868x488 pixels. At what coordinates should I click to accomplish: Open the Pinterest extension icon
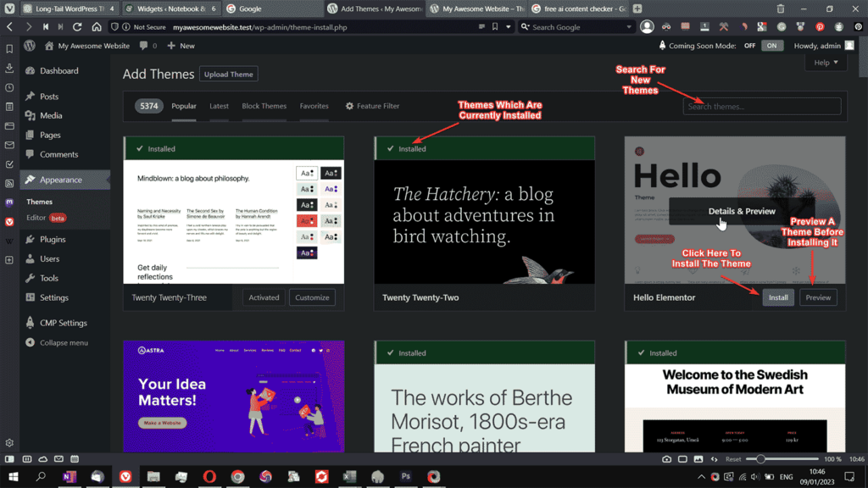[820, 26]
